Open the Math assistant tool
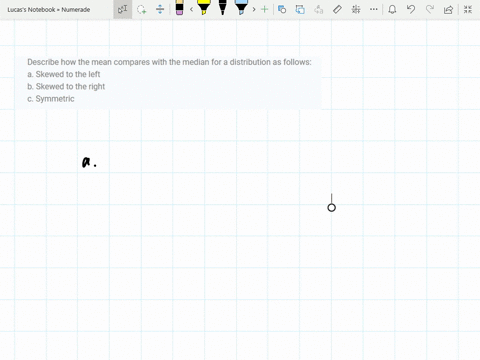 coord(356,9)
